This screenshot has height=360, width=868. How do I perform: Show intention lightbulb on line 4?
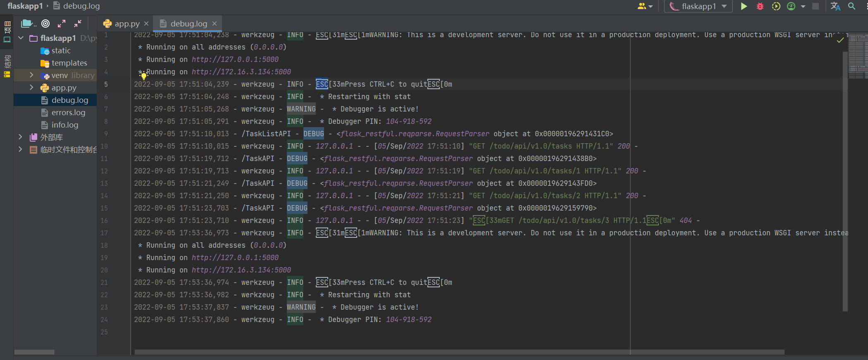click(x=143, y=76)
